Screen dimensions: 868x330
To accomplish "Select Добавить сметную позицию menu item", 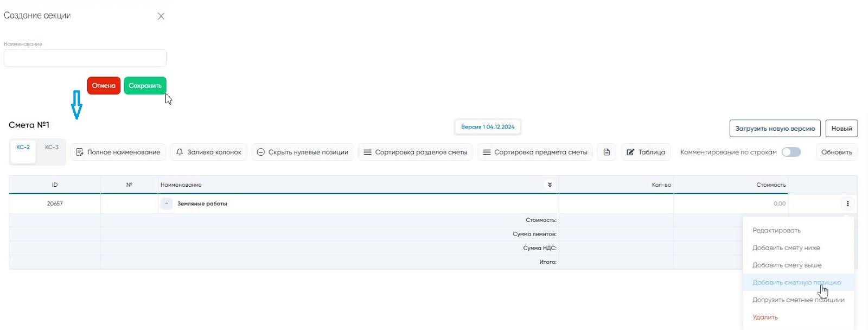I will pos(796,283).
